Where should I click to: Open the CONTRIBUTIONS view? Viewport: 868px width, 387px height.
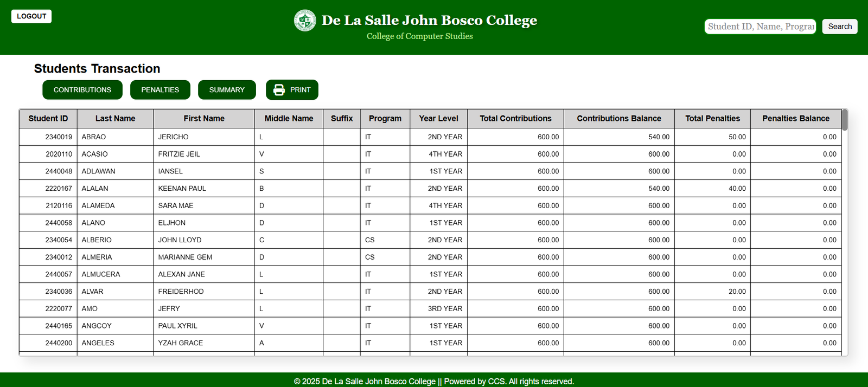pyautogui.click(x=82, y=90)
